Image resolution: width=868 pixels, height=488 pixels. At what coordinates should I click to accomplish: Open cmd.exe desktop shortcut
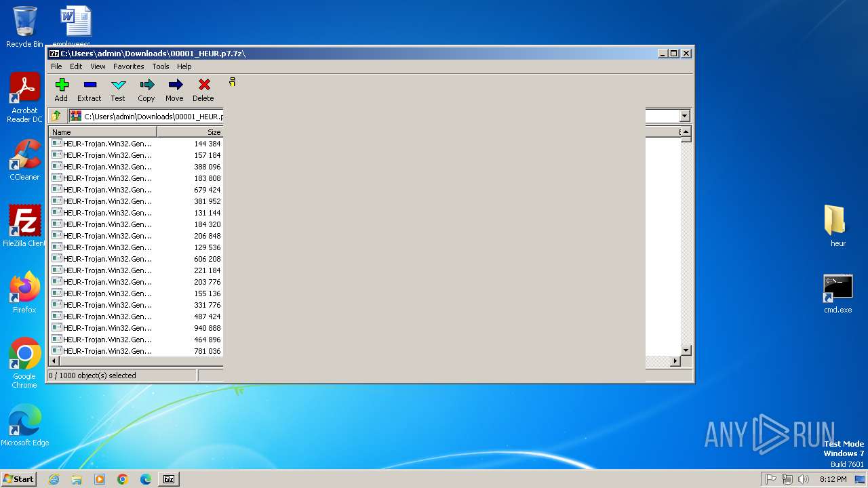[838, 293]
